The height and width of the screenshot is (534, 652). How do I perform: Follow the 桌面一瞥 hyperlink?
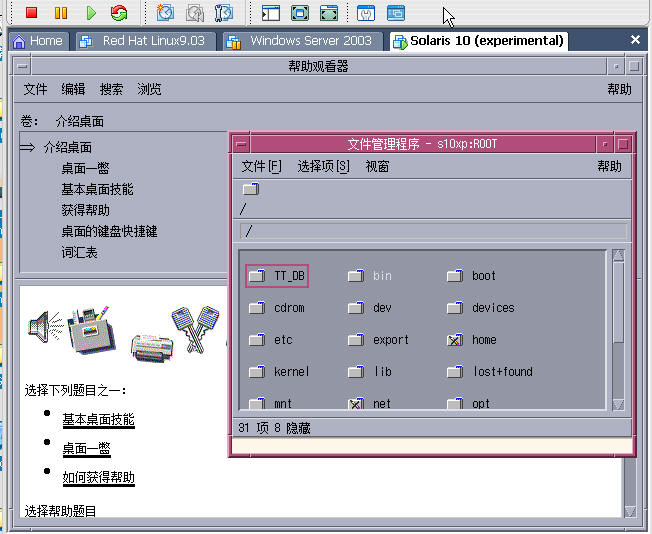click(x=86, y=449)
